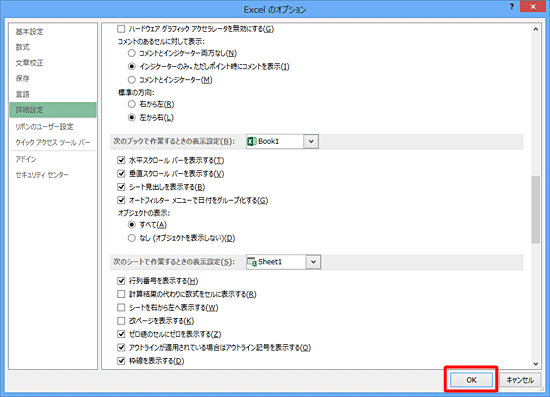Image resolution: width=550 pixels, height=397 pixels.
Task: Uncheck 枠線を表示する
Action: tap(121, 361)
